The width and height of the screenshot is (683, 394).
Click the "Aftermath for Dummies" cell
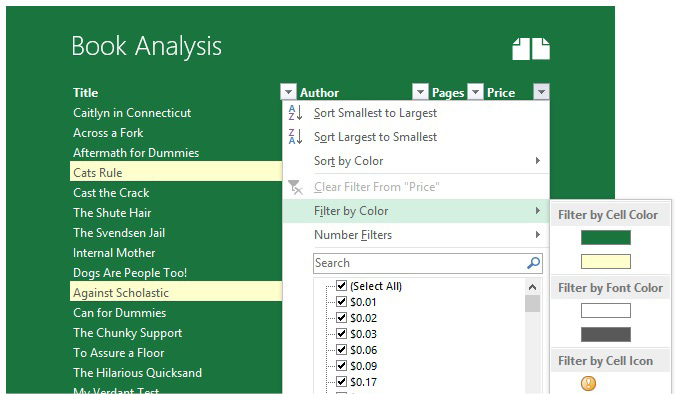click(x=136, y=153)
